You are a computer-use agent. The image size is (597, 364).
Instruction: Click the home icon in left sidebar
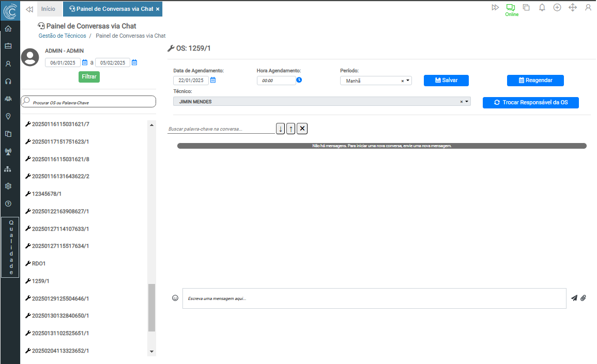pos(8,28)
